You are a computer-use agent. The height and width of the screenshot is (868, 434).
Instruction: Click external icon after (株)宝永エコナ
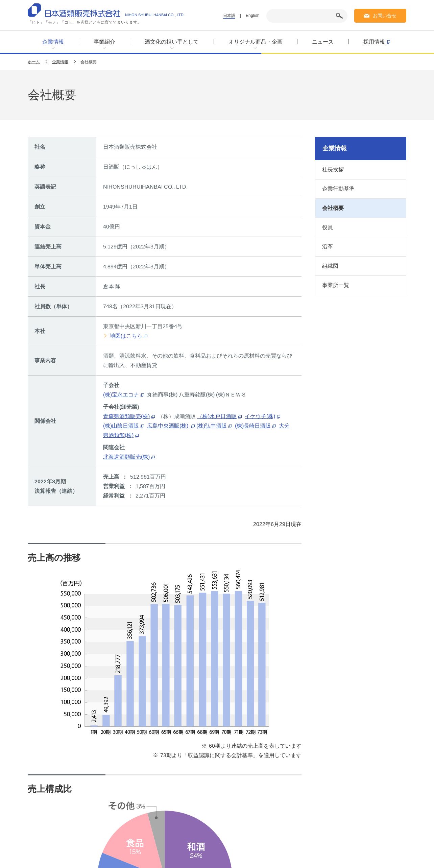[x=142, y=395]
